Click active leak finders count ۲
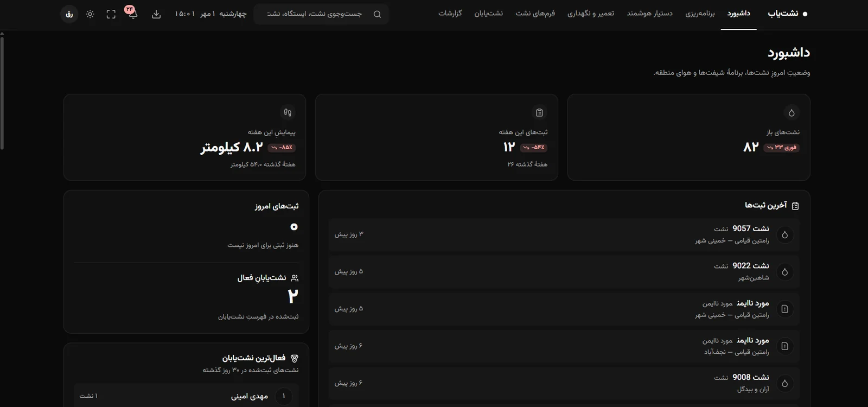This screenshot has width=868, height=407. point(293,296)
